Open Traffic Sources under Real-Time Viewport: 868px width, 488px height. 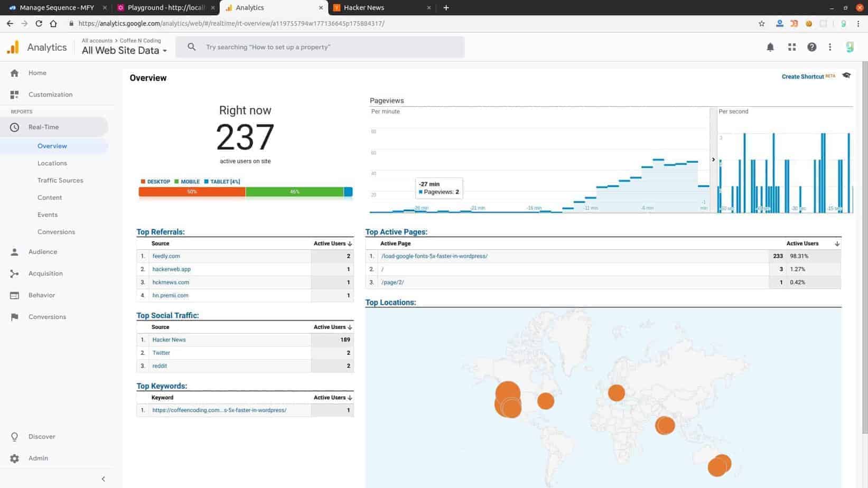60,180
